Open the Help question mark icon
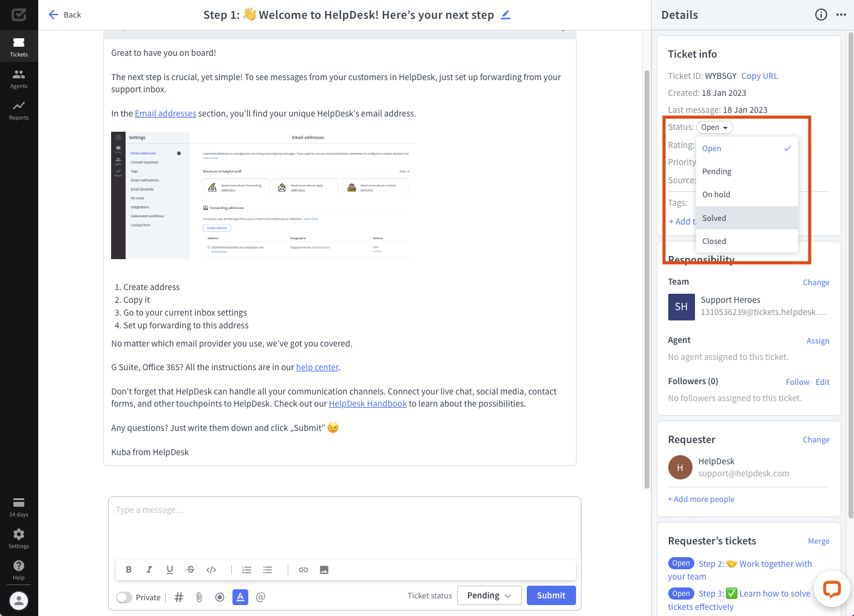The image size is (854, 616). 19,570
